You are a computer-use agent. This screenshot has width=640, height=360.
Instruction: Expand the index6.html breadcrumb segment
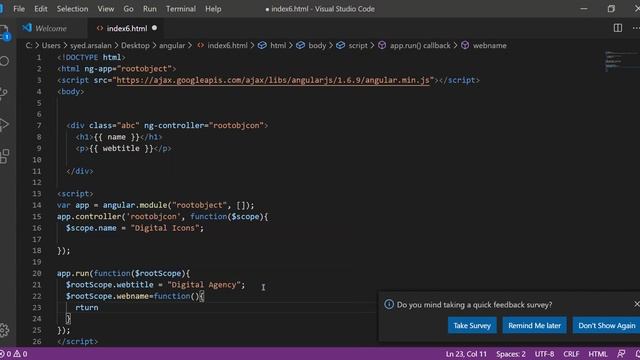tap(222, 45)
